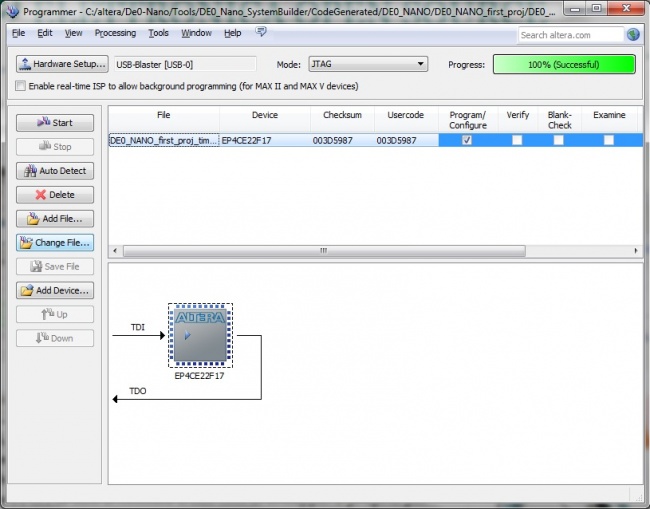Delete the selected file entry
Viewport: 650px width, 509px height.
click(55, 195)
